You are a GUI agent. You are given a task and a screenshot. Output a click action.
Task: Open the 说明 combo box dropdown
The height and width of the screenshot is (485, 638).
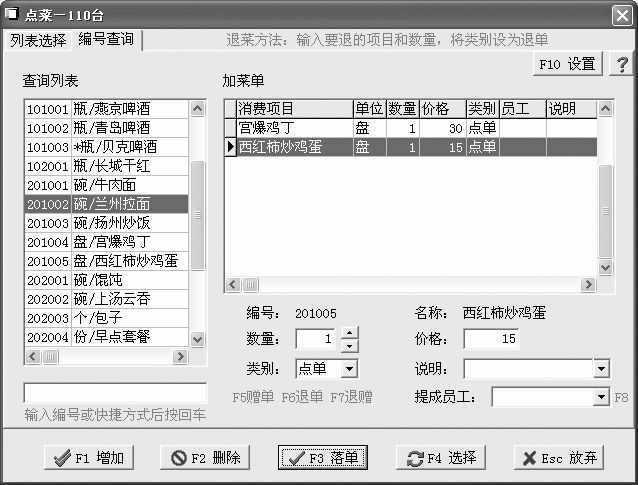(x=600, y=369)
